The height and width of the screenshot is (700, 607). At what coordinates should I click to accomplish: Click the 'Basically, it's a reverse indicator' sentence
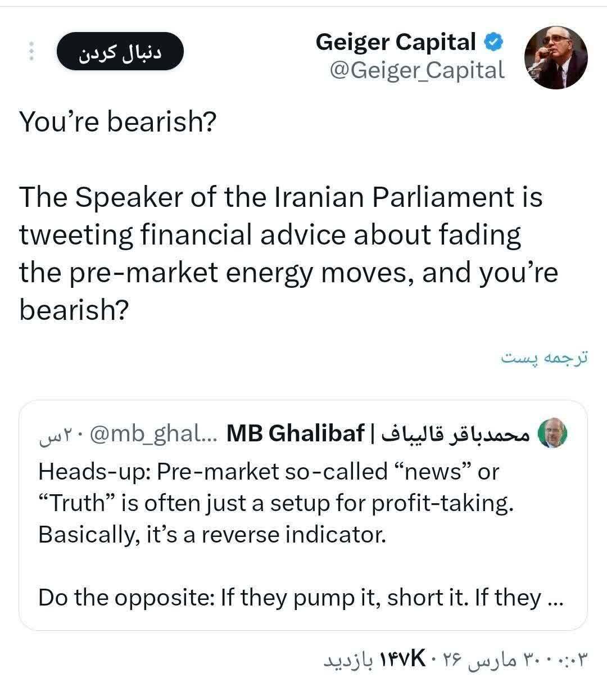(x=212, y=534)
